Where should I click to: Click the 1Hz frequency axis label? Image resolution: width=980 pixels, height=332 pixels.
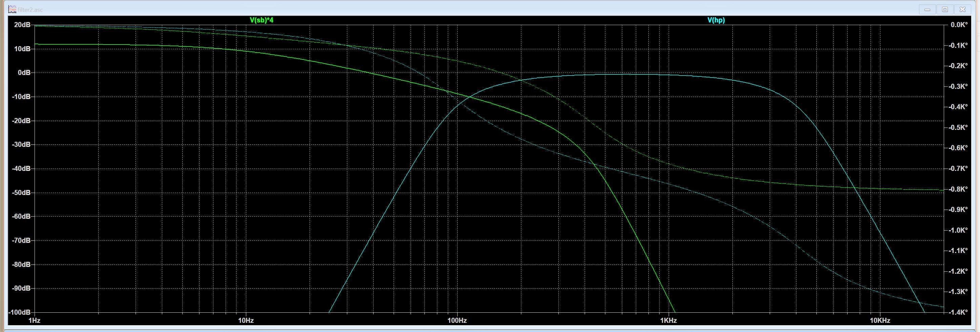pos(35,320)
